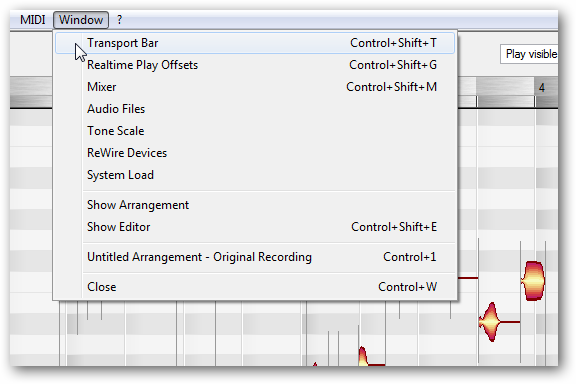The width and height of the screenshot is (576, 384).
Task: Open Realtime Play Offsets window
Action: (x=255, y=65)
